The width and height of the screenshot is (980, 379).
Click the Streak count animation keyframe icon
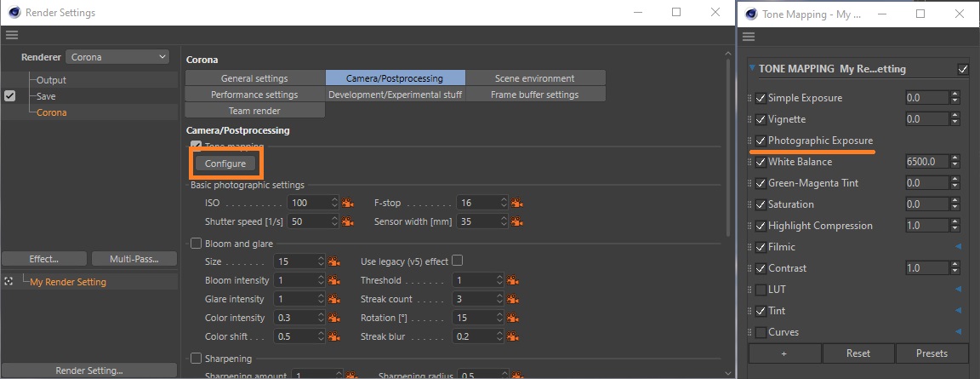coord(514,299)
